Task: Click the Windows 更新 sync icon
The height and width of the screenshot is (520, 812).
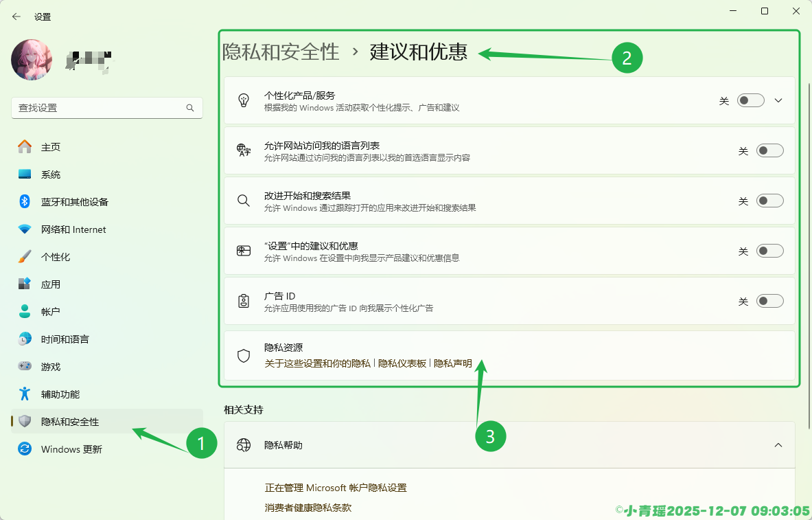Action: coord(25,449)
